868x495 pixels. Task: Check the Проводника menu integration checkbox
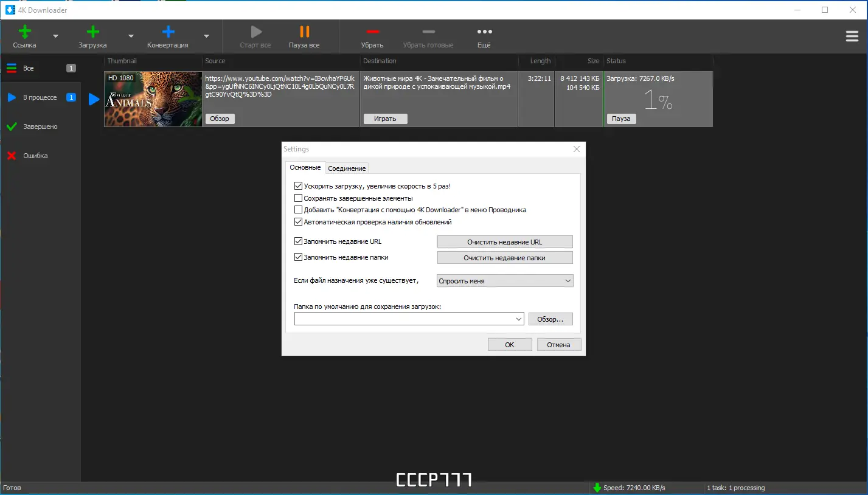[x=298, y=210]
